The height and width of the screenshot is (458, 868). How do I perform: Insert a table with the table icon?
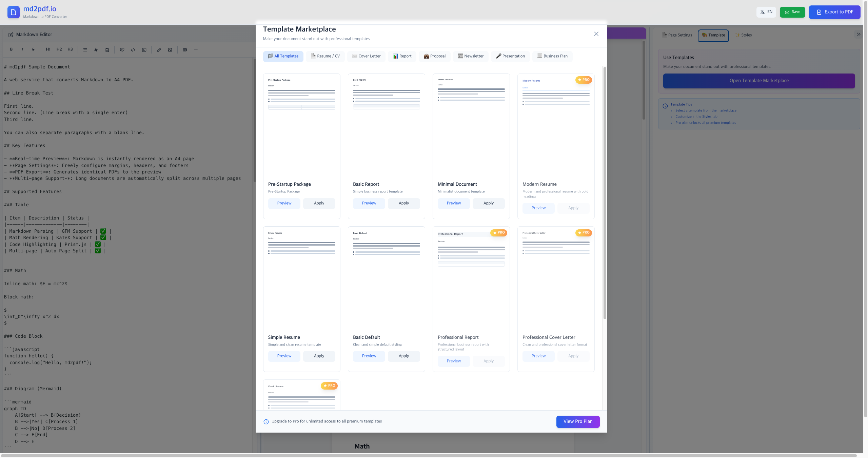pyautogui.click(x=185, y=50)
